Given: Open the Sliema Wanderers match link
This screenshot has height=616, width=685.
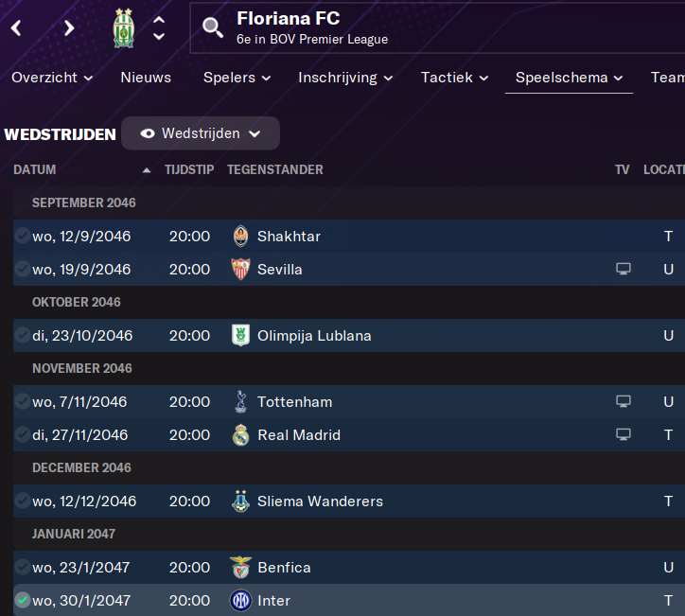Looking at the screenshot, I should 320,502.
